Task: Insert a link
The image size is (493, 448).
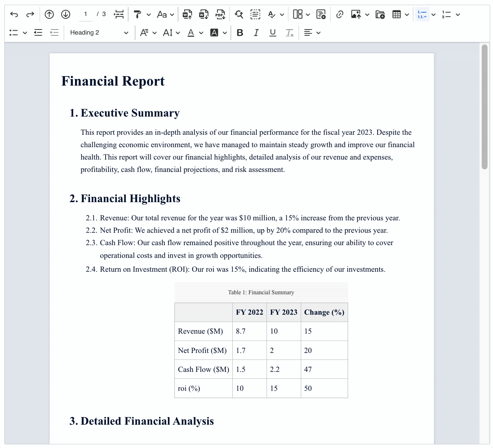Action: (340, 15)
